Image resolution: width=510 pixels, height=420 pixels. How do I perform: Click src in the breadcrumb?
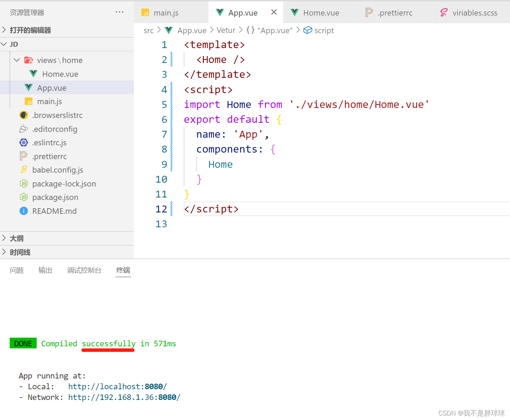(149, 30)
